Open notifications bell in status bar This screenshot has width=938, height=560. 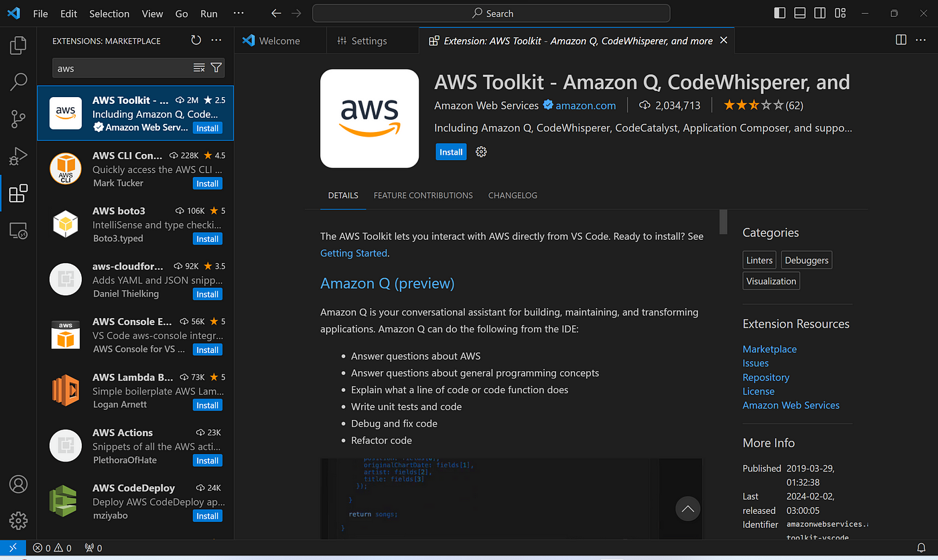pos(921,548)
